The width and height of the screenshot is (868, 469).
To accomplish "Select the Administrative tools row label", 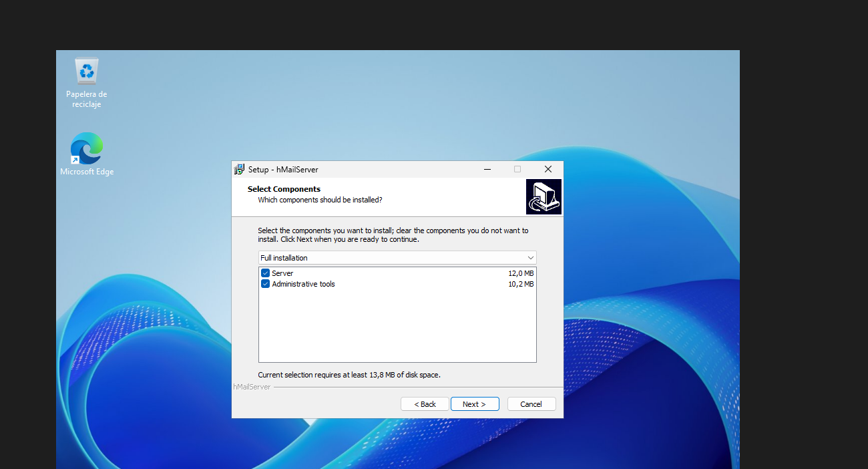I will point(303,284).
